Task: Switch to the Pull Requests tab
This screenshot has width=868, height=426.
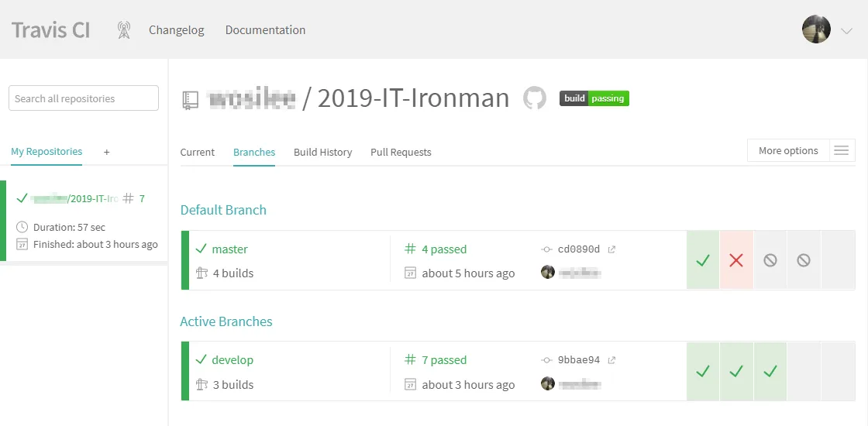Action: coord(401,153)
